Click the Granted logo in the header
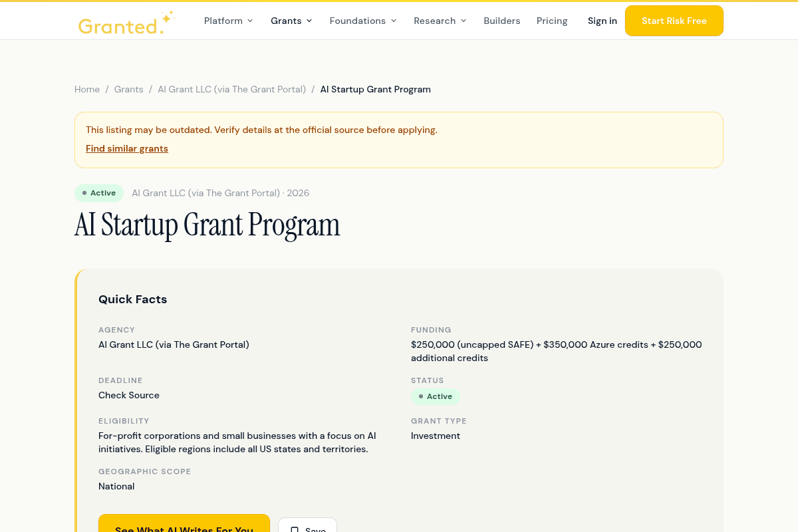The width and height of the screenshot is (798, 532). (126, 23)
